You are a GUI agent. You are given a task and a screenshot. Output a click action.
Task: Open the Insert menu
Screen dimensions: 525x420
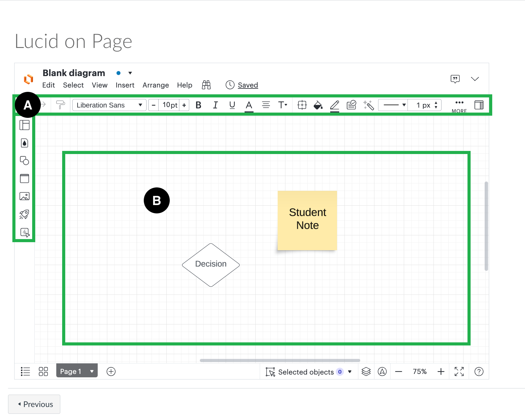(x=125, y=85)
